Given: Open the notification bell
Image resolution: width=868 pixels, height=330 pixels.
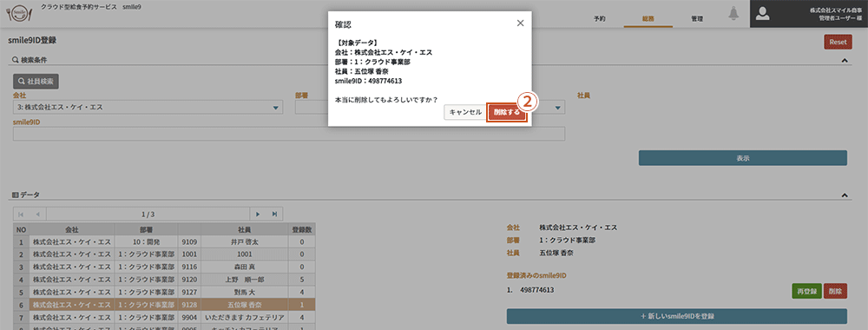Looking at the screenshot, I should click(733, 14).
